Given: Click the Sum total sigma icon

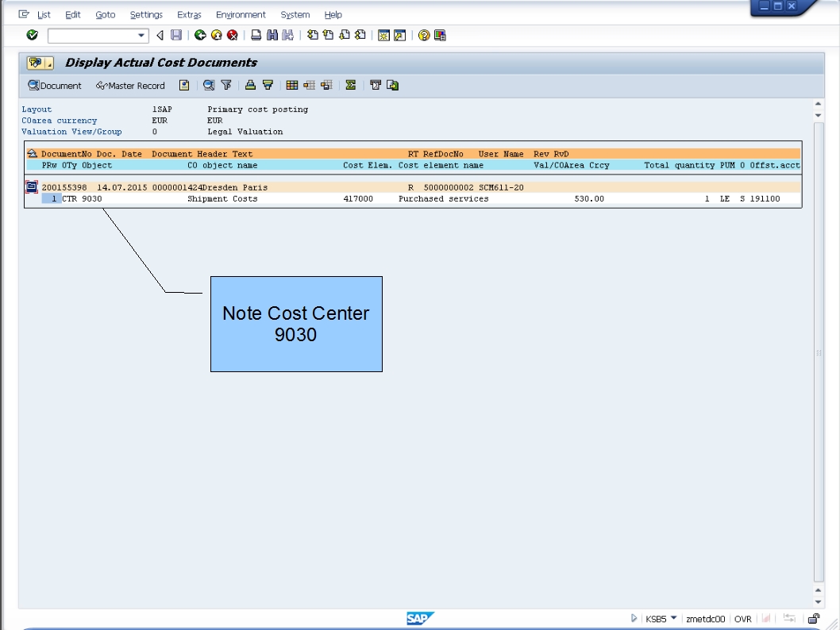Looking at the screenshot, I should pos(351,85).
